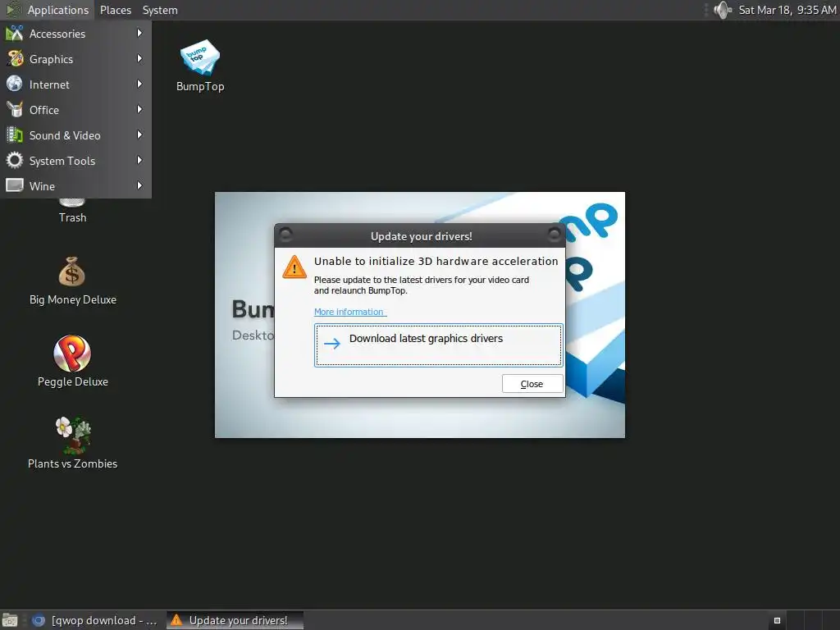840x630 pixels.
Task: Expand the Graphics submenu arrow
Action: coord(139,58)
